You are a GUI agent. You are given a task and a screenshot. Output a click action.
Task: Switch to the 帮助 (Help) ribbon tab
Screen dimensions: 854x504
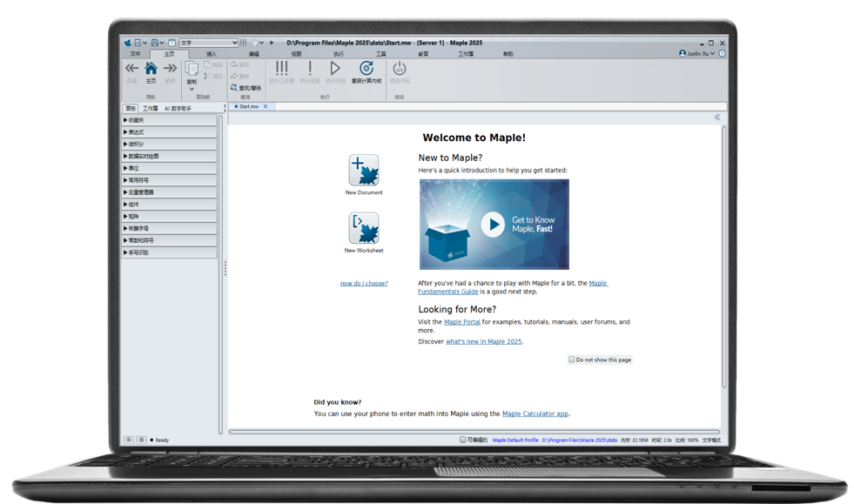pyautogui.click(x=508, y=54)
